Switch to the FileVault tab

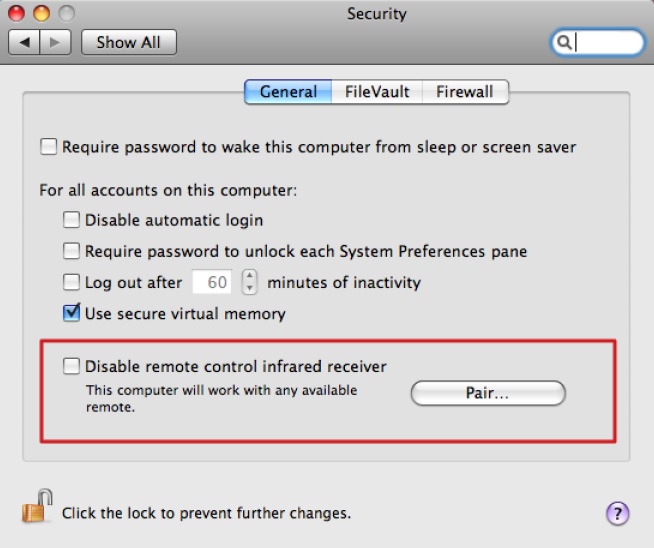(377, 92)
